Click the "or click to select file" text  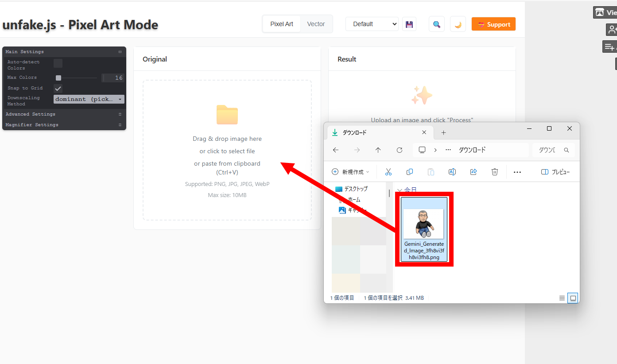tap(227, 151)
